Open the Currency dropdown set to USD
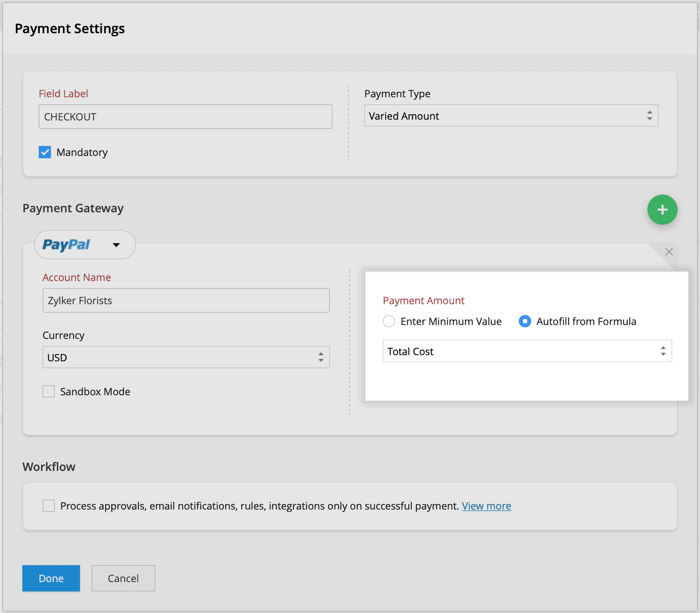The height and width of the screenshot is (613, 700). point(185,357)
